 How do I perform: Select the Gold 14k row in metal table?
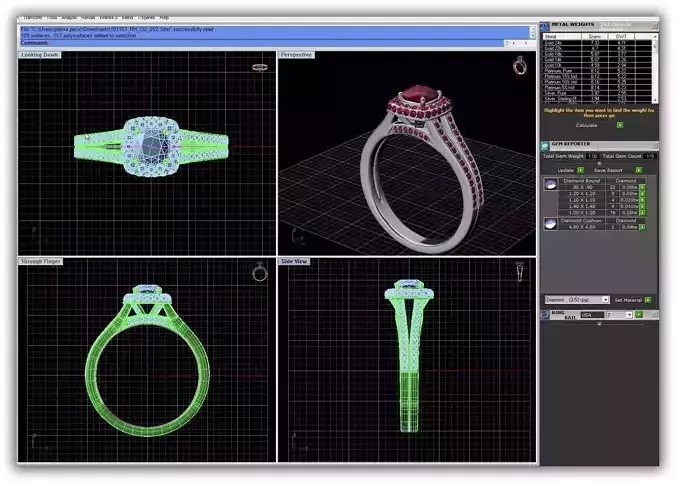[x=598, y=60]
